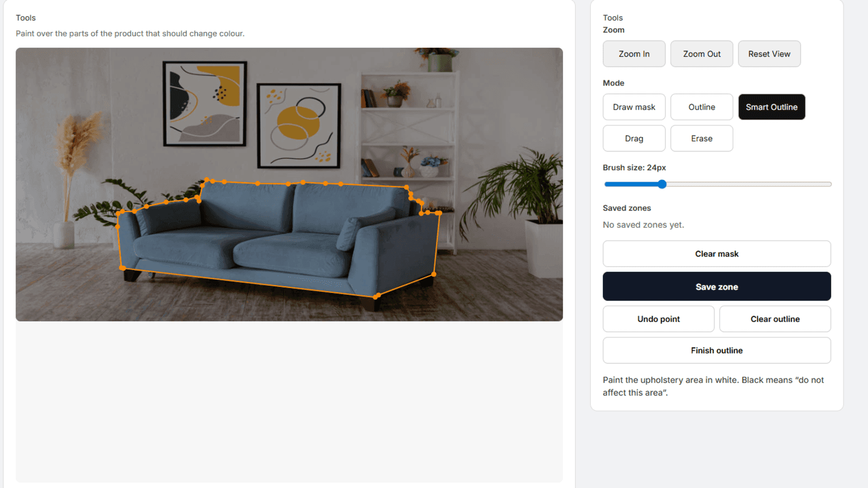
Task: Choose the Erase mode
Action: (x=701, y=138)
